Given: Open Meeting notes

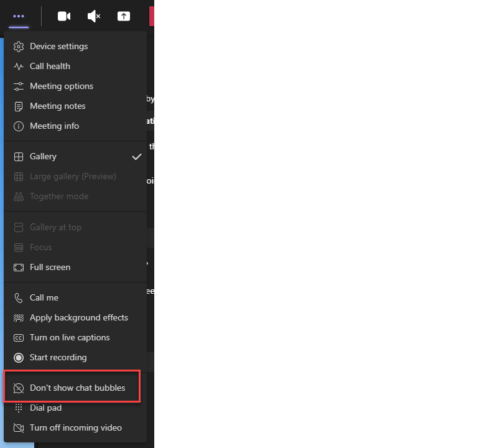Looking at the screenshot, I should pyautogui.click(x=57, y=106).
